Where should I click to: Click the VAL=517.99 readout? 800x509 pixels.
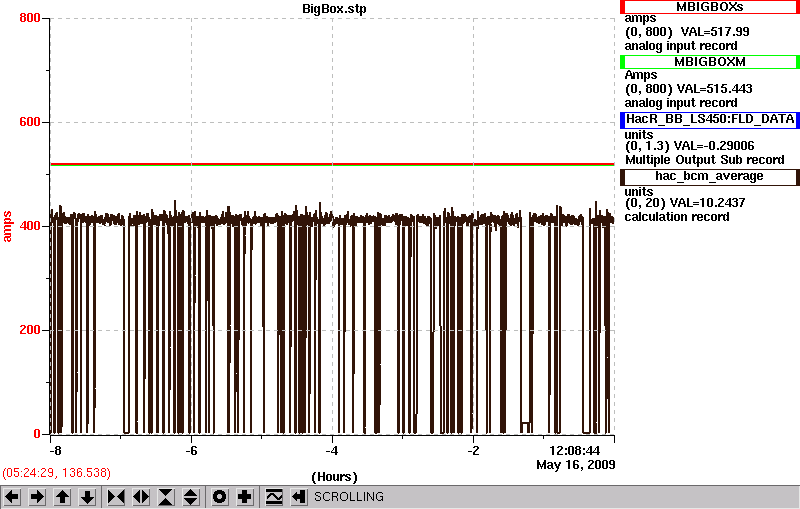click(715, 32)
